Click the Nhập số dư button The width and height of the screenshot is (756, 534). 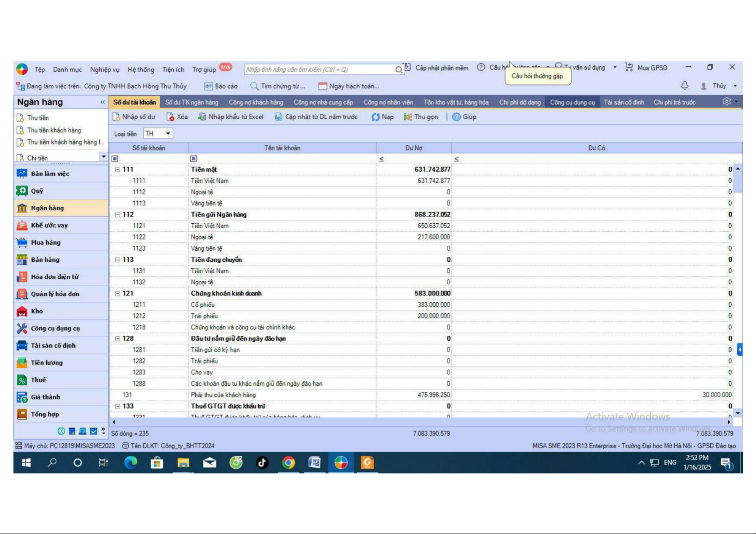134,117
